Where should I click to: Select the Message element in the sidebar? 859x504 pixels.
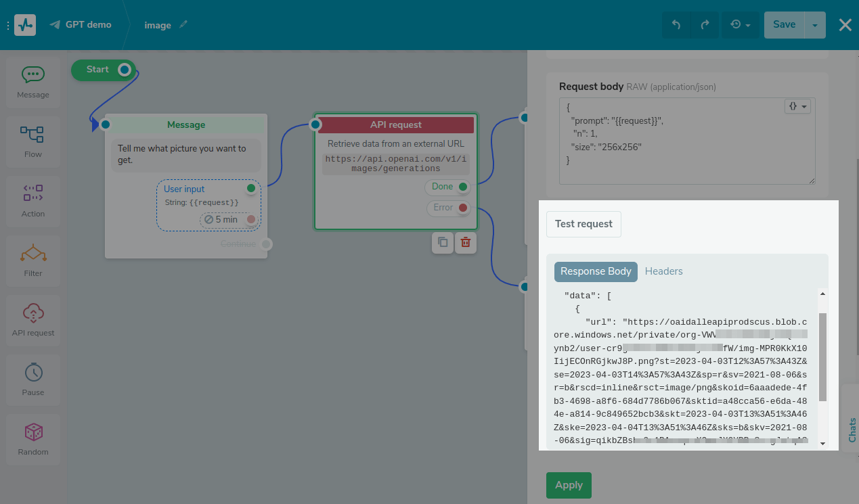click(32, 81)
